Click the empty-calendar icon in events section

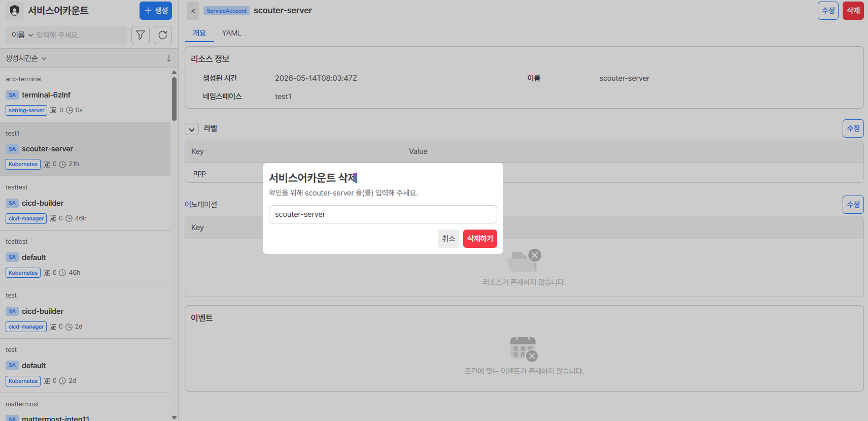(524, 349)
